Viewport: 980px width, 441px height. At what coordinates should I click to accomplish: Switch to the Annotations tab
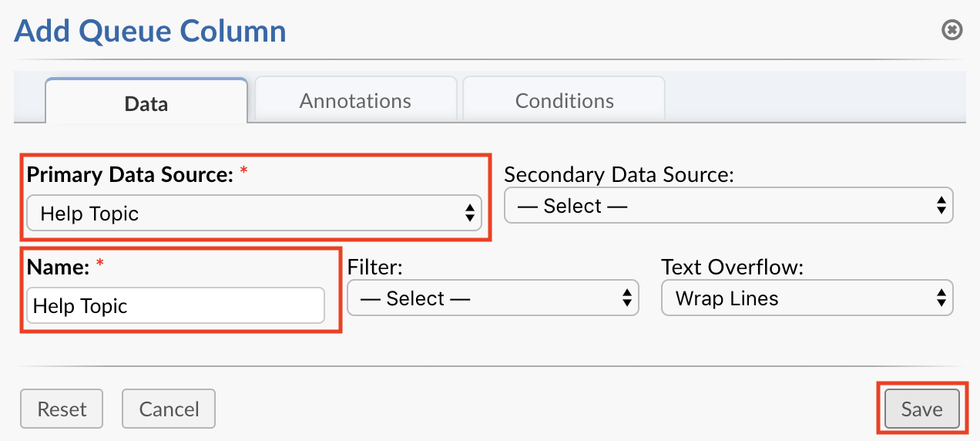[355, 101]
